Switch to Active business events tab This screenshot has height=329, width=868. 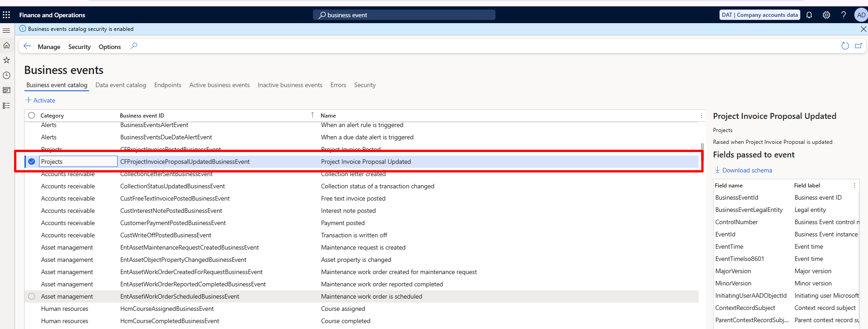219,85
